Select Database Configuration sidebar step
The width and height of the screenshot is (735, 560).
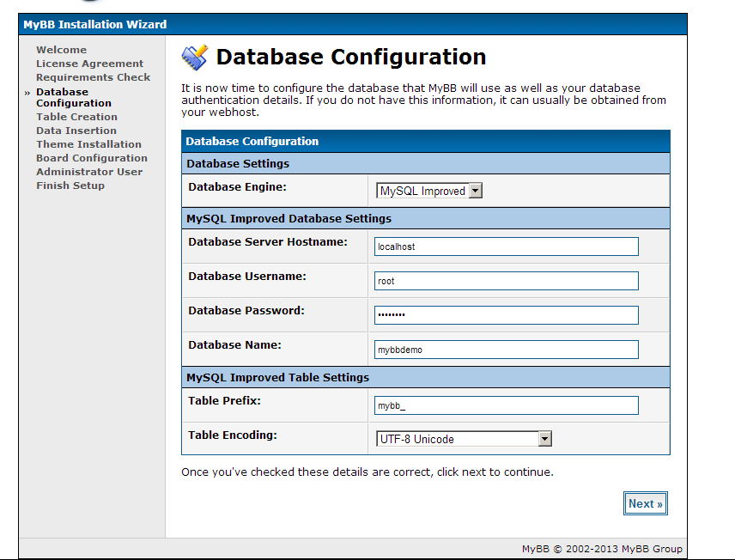(74, 98)
